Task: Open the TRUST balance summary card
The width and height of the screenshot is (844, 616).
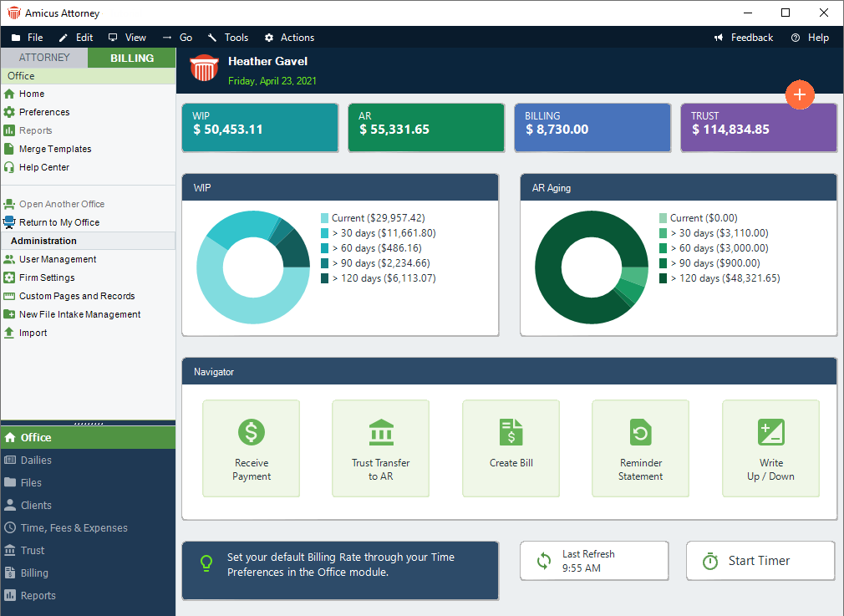Action: click(x=758, y=128)
